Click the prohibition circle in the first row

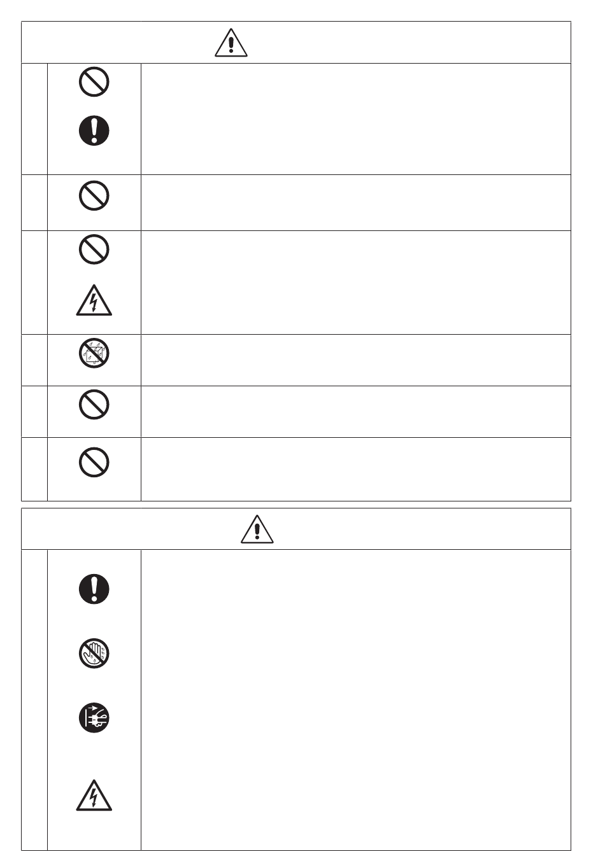pyautogui.click(x=94, y=82)
